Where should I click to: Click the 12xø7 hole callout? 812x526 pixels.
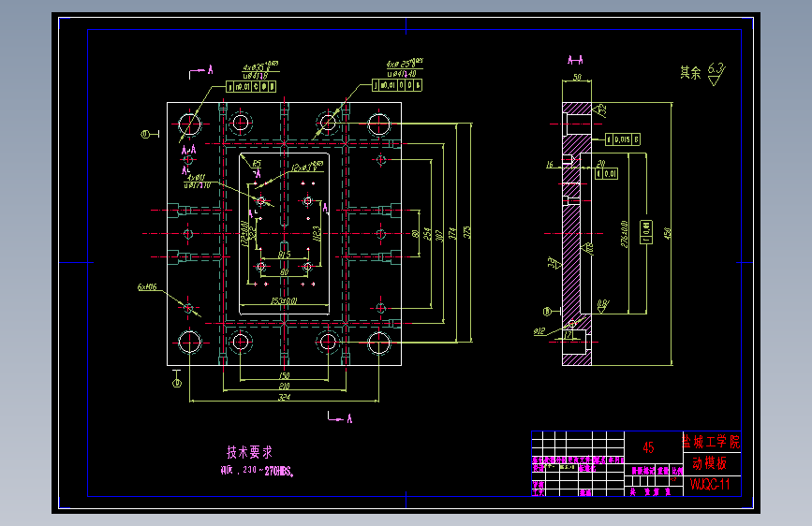pyautogui.click(x=307, y=167)
